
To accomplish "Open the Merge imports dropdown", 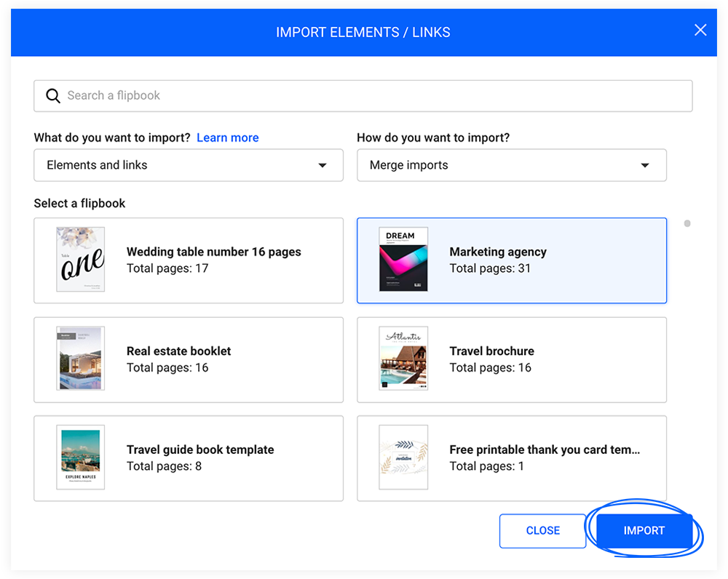I will pyautogui.click(x=512, y=165).
